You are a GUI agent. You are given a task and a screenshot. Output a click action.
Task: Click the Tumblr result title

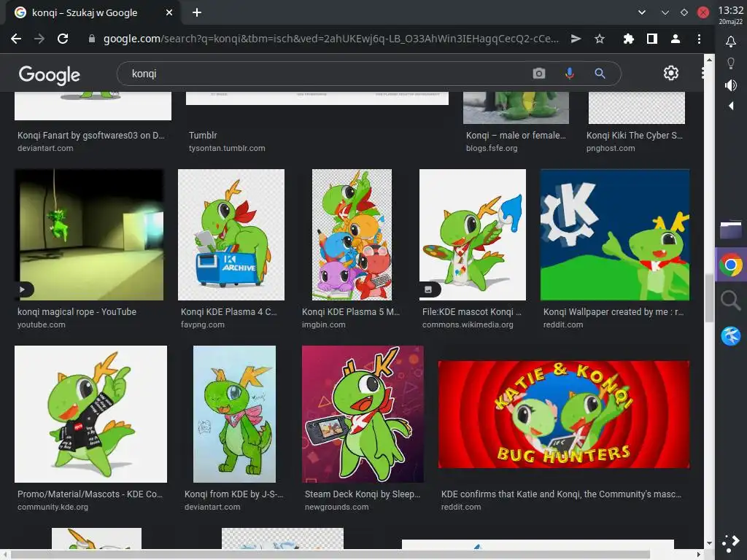[x=203, y=135]
